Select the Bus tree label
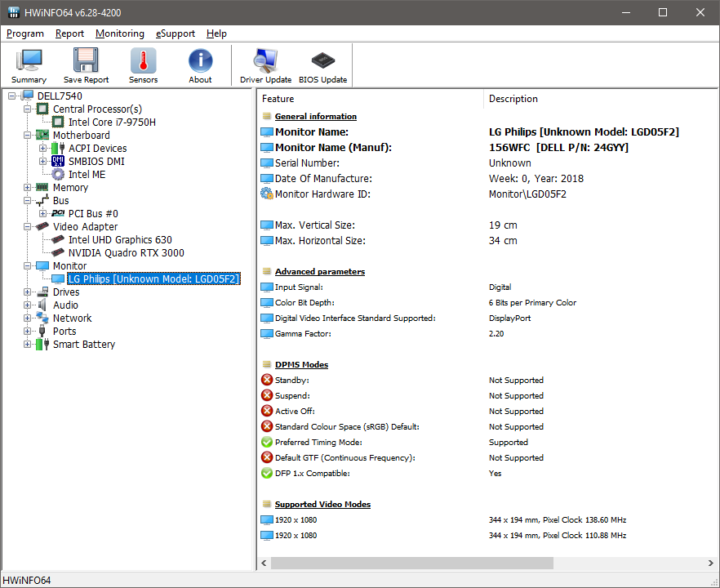720x588 pixels. pyautogui.click(x=60, y=200)
